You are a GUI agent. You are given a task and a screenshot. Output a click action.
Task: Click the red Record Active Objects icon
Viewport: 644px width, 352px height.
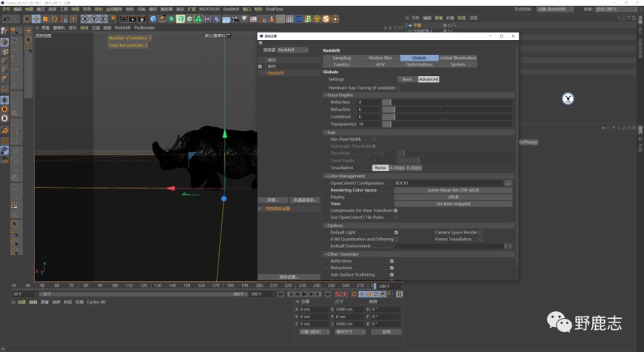338,294
